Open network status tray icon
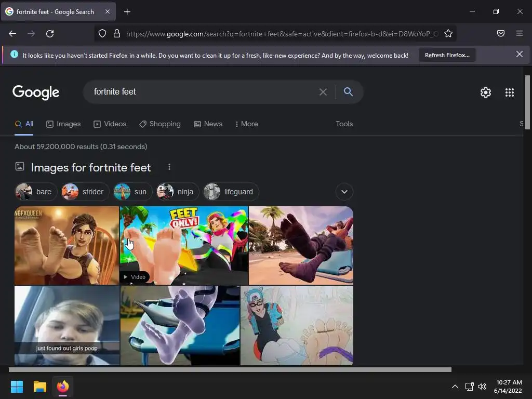The height and width of the screenshot is (399, 532). click(x=469, y=387)
